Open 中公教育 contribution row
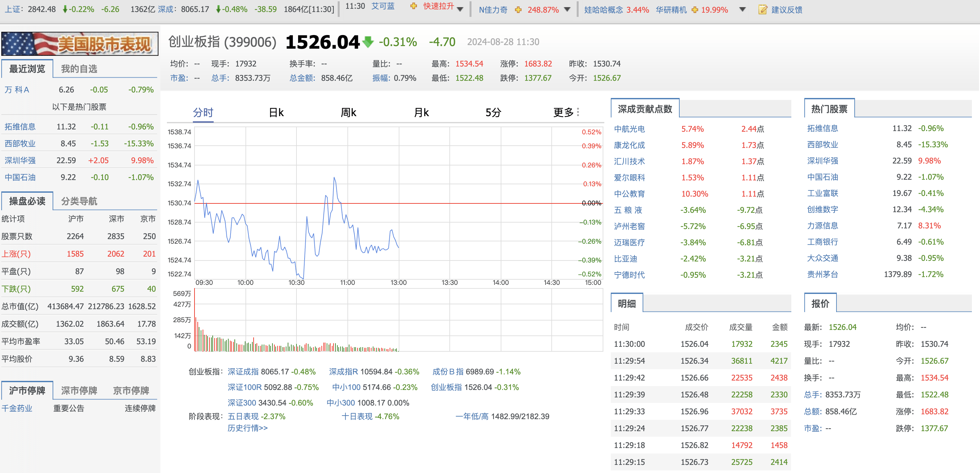Image resolution: width=980 pixels, height=473 pixels. point(629,194)
